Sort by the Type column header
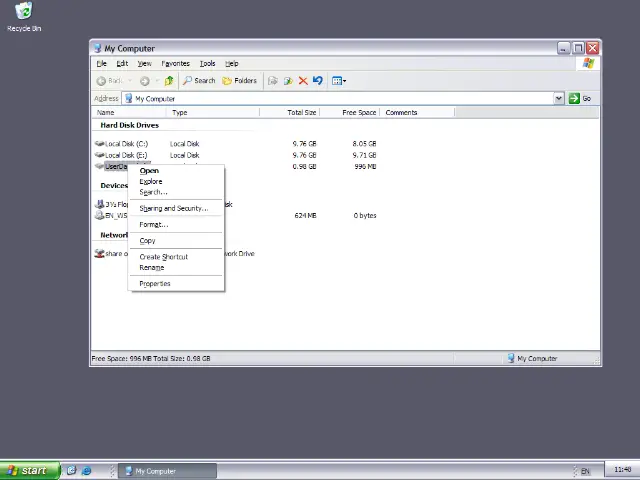This screenshot has height=480, width=640. [213, 113]
